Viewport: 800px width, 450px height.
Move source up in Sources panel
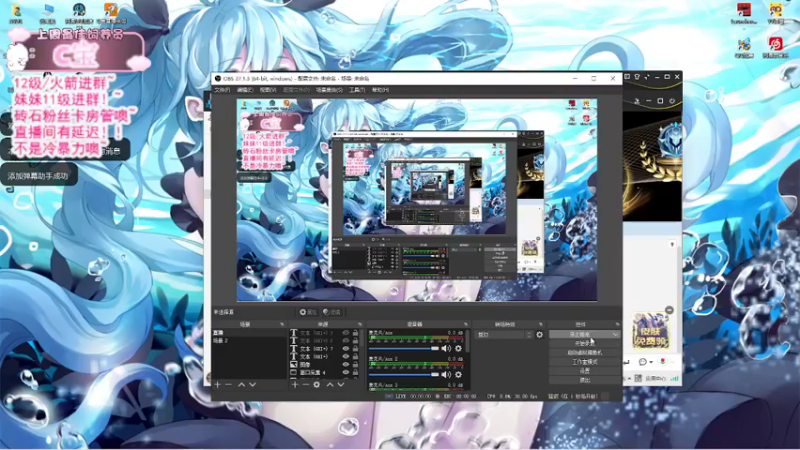[x=330, y=385]
